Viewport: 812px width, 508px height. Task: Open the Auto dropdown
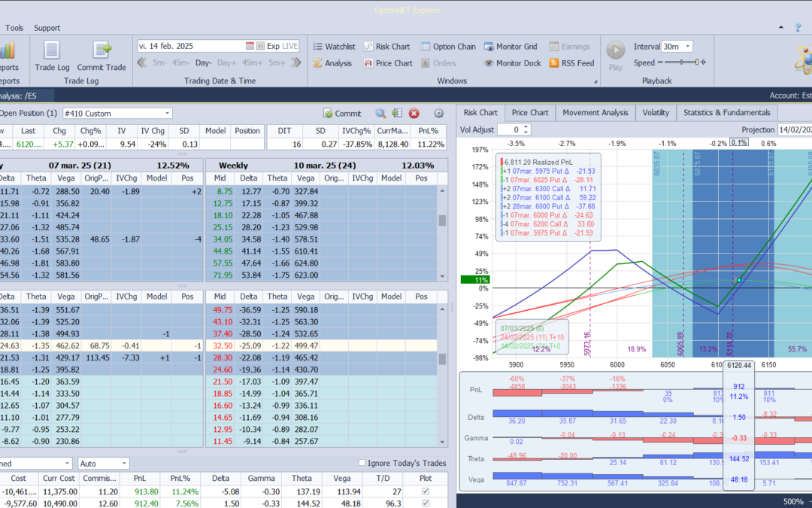(124, 464)
